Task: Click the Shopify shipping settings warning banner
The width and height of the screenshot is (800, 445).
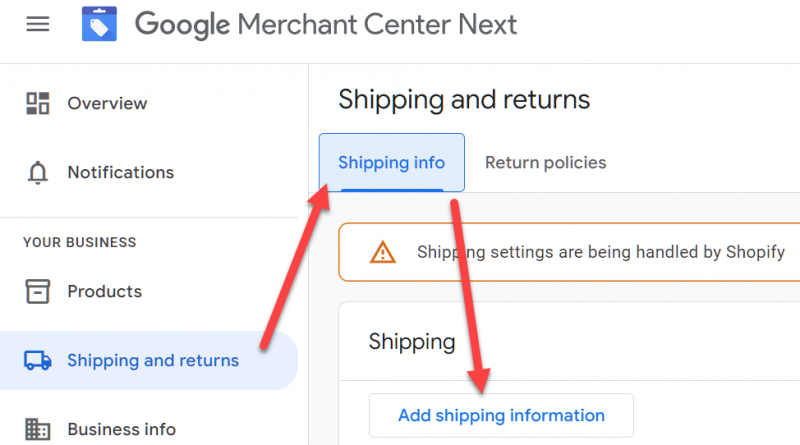Action: click(x=600, y=253)
